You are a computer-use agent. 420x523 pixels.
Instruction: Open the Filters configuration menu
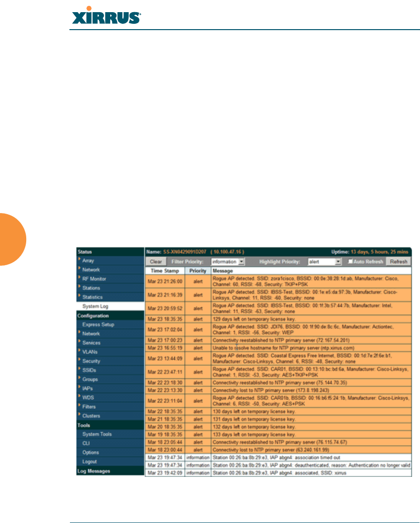[89, 407]
